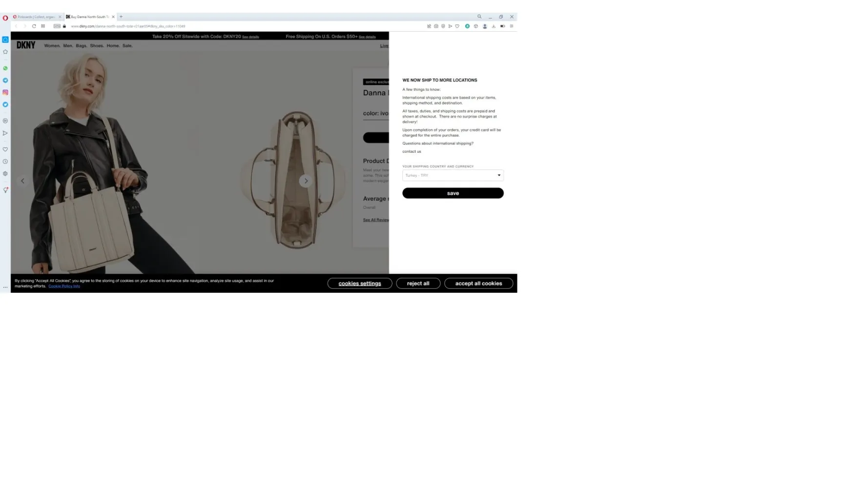
Task: Open the Easy Setup menu icon
Action: click(512, 26)
